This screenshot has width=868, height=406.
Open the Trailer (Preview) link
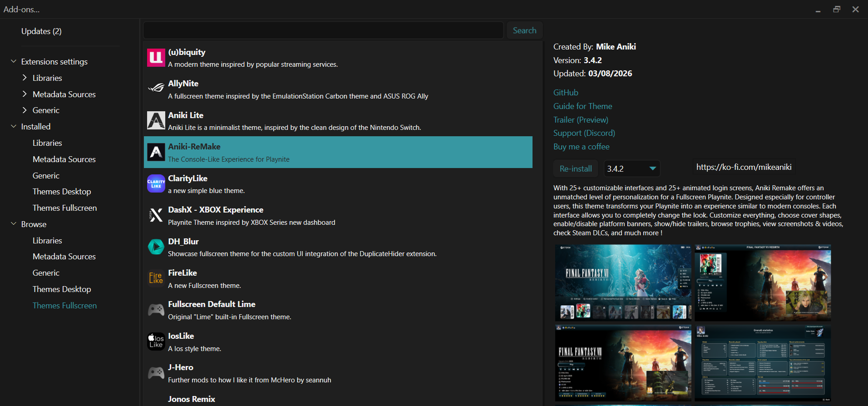[581, 120]
